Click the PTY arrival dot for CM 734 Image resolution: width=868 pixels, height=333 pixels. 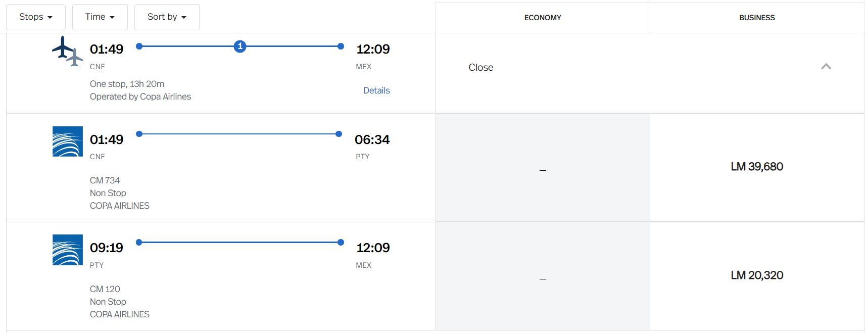(x=339, y=134)
